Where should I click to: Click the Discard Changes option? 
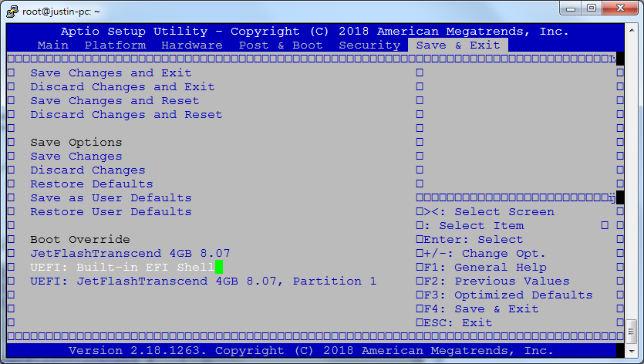click(88, 170)
